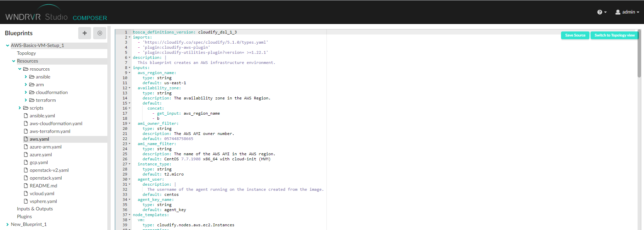Select the Resources tree item
This screenshot has height=230, width=644.
coord(27,61)
